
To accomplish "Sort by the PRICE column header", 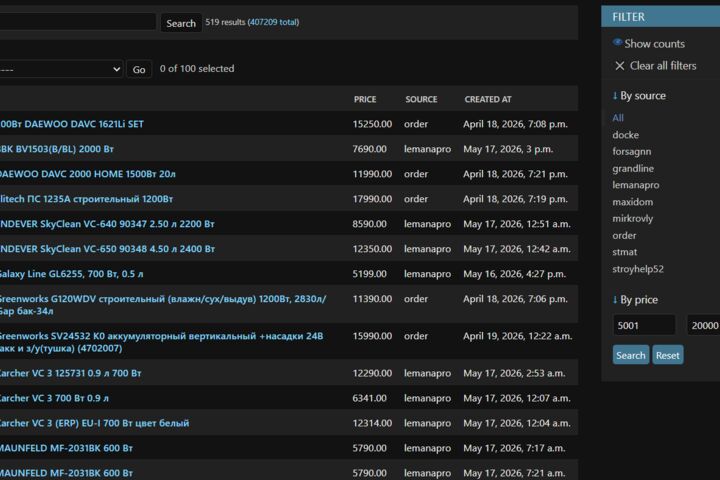I will click(x=365, y=99).
